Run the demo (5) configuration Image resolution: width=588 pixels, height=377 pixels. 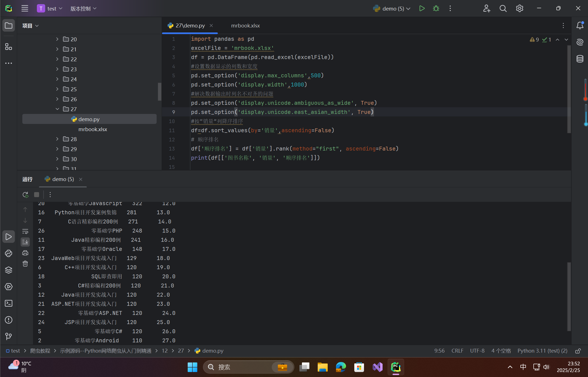pos(422,8)
